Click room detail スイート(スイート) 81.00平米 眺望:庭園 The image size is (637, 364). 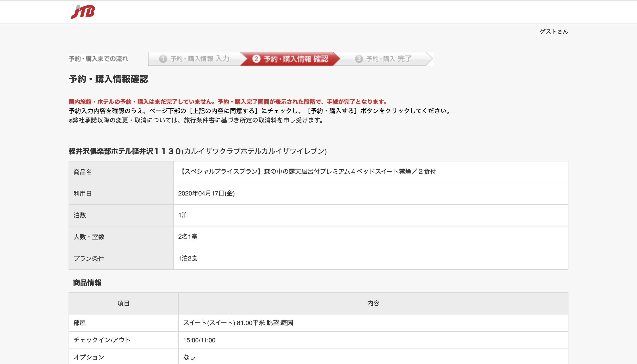pos(238,323)
